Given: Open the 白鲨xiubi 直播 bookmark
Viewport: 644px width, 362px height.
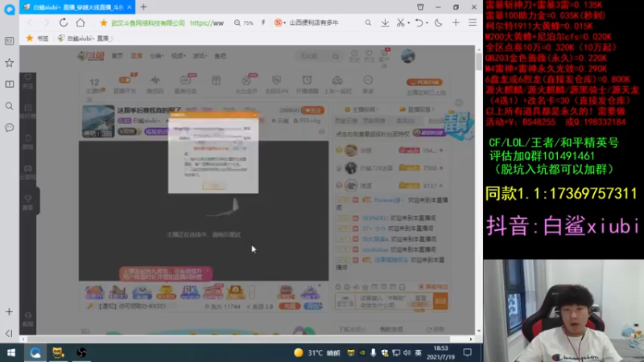Looking at the screenshot, I should tap(85, 38).
